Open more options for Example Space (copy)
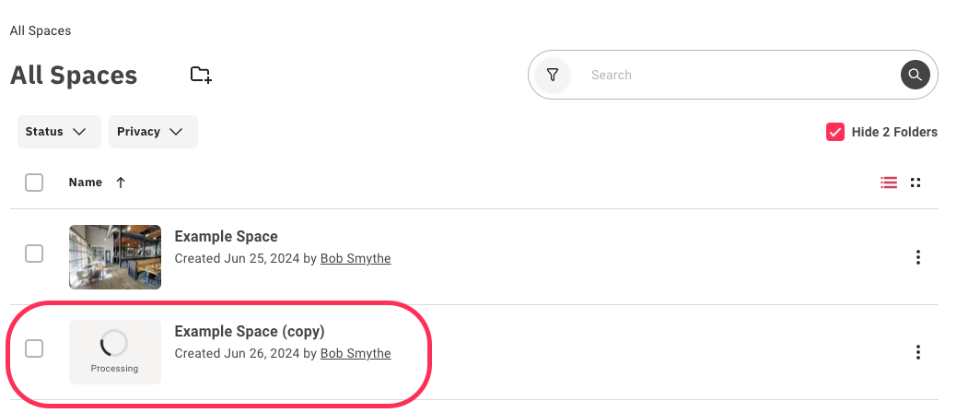 pyautogui.click(x=917, y=352)
